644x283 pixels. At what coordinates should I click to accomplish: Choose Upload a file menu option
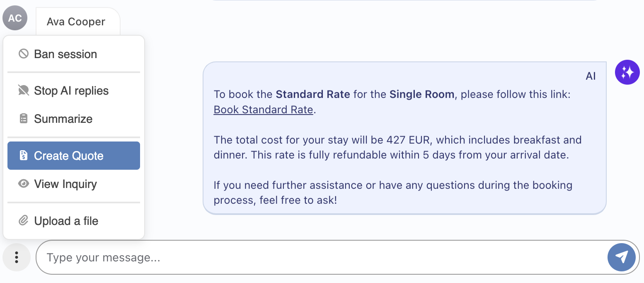[x=66, y=221]
